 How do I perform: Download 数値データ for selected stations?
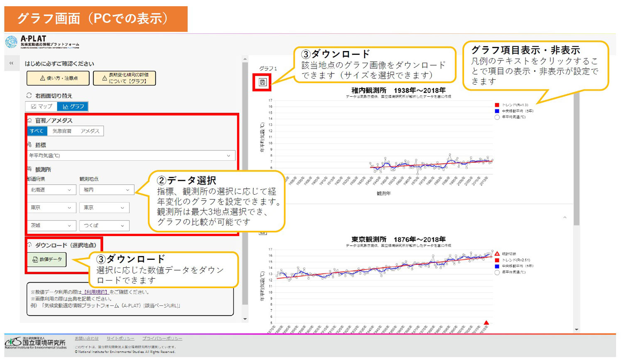click(x=47, y=259)
